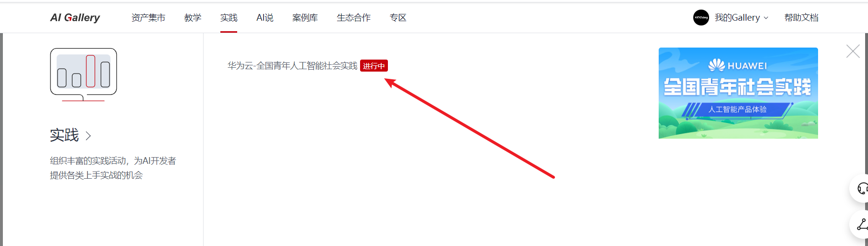Click the user avatar icon

701,17
